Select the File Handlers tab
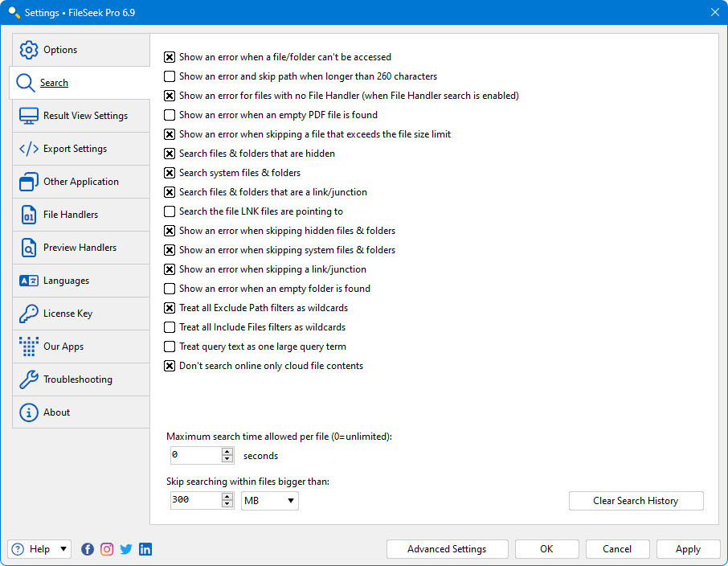Image resolution: width=728 pixels, height=566 pixels. [x=81, y=215]
